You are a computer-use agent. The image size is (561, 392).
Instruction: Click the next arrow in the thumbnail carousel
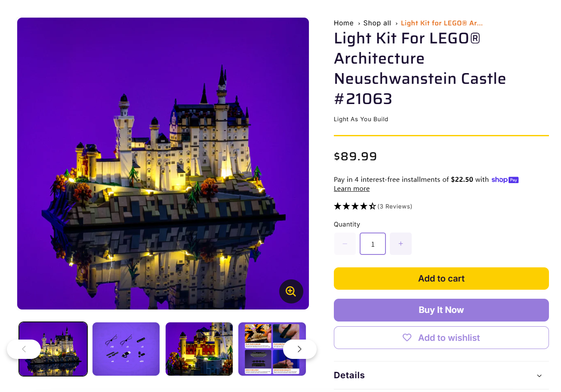pos(299,349)
